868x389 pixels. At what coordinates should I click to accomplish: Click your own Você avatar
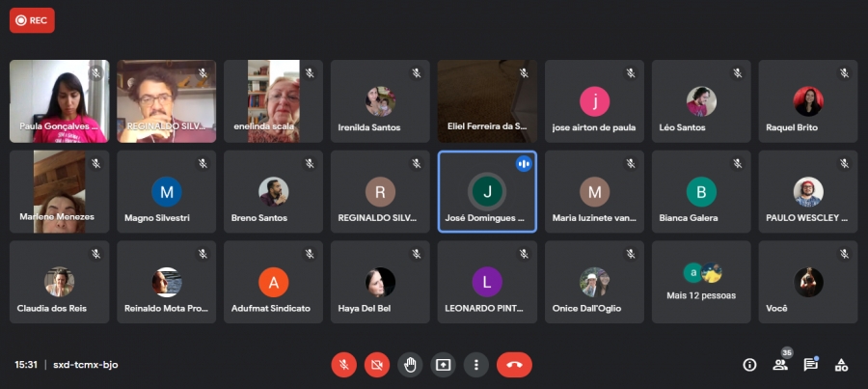point(808,282)
